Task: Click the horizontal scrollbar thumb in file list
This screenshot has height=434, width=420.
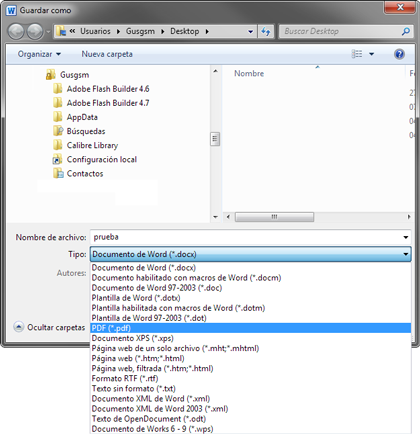Action: pos(274,217)
